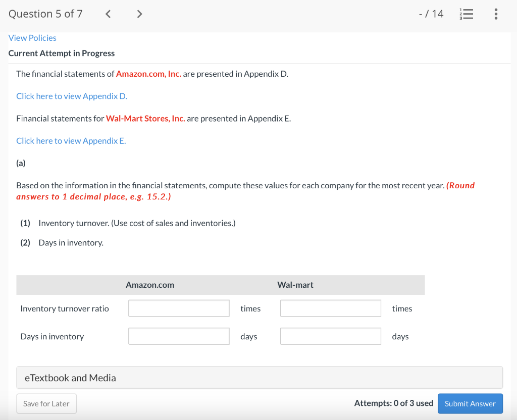Click Amazon.com inventory turnover ratio field
Viewport: 517px width, 420px height.
coord(179,308)
